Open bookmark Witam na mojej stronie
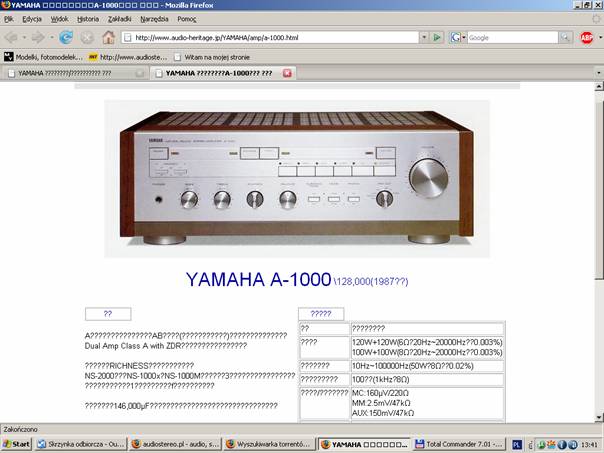The height and width of the screenshot is (453, 604). click(212, 57)
